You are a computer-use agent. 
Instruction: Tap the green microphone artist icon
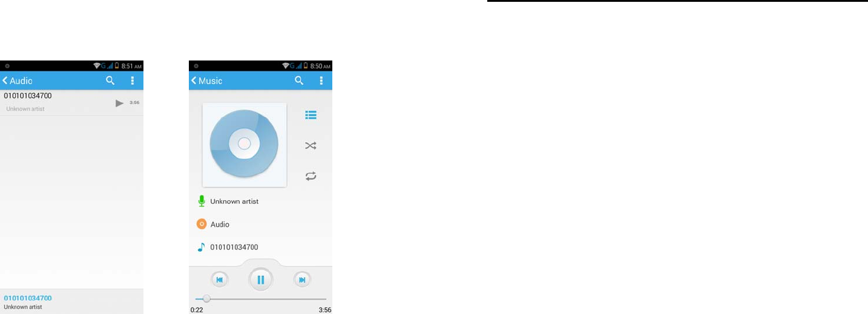pos(202,201)
